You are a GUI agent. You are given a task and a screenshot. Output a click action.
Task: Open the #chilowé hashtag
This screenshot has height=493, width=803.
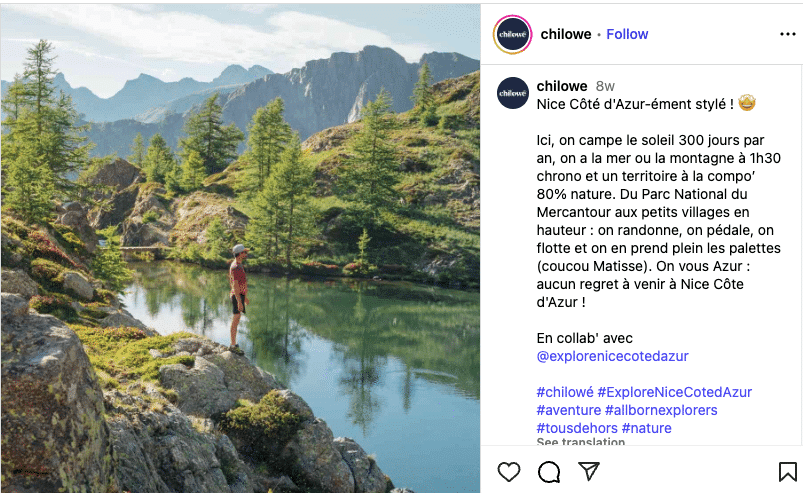pyautogui.click(x=564, y=392)
